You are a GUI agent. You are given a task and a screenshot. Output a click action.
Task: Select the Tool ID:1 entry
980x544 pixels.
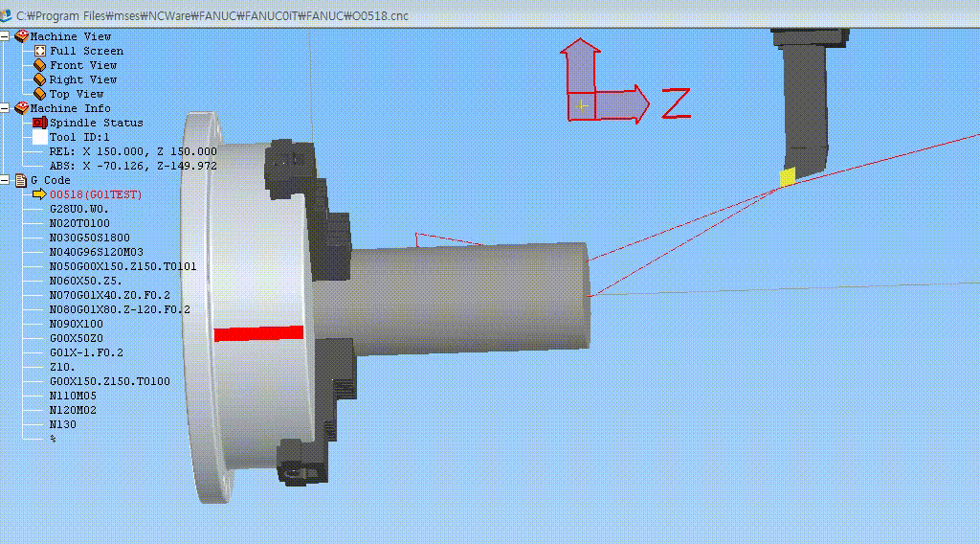point(79,137)
